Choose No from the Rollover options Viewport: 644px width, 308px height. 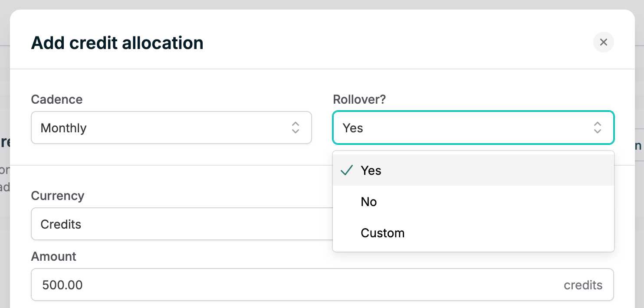click(x=369, y=202)
